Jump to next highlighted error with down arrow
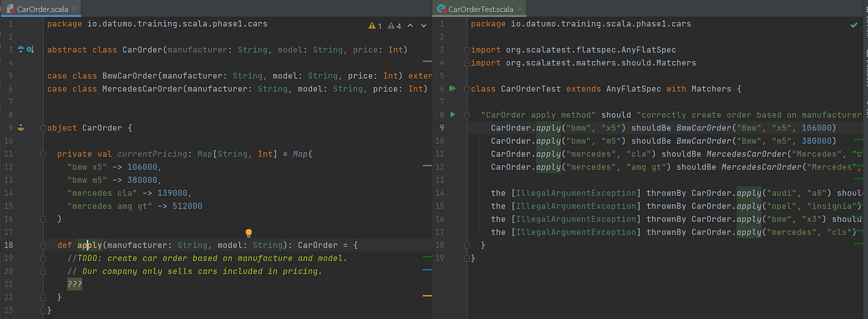The image size is (868, 319). (x=424, y=26)
